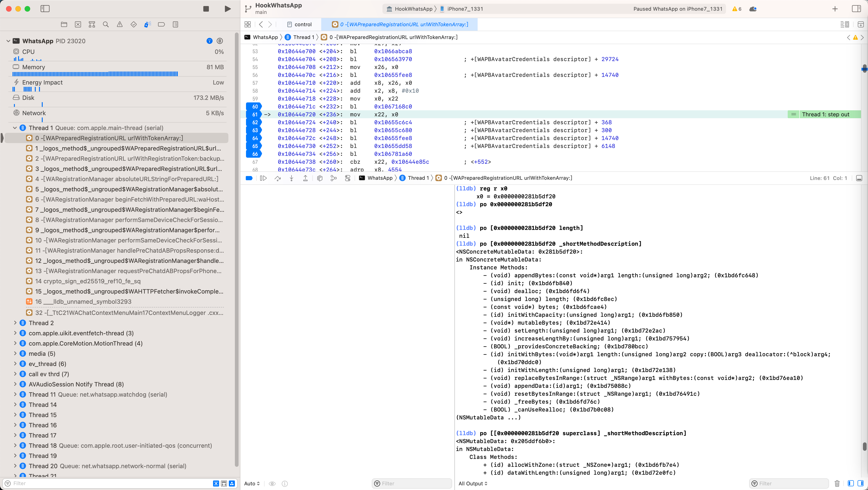Open the Breakpoint navigator
Screen dimensions: 868x490
point(161,24)
